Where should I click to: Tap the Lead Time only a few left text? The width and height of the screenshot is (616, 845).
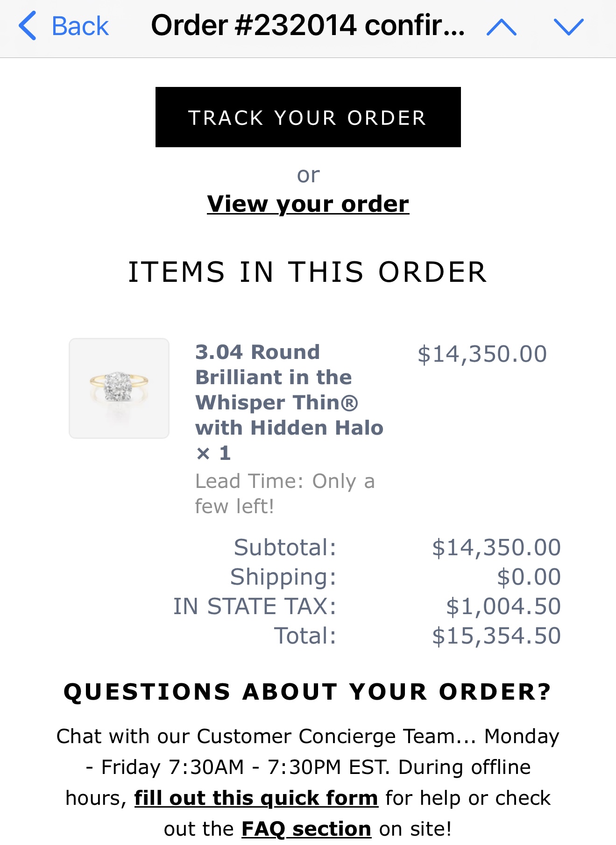[284, 494]
